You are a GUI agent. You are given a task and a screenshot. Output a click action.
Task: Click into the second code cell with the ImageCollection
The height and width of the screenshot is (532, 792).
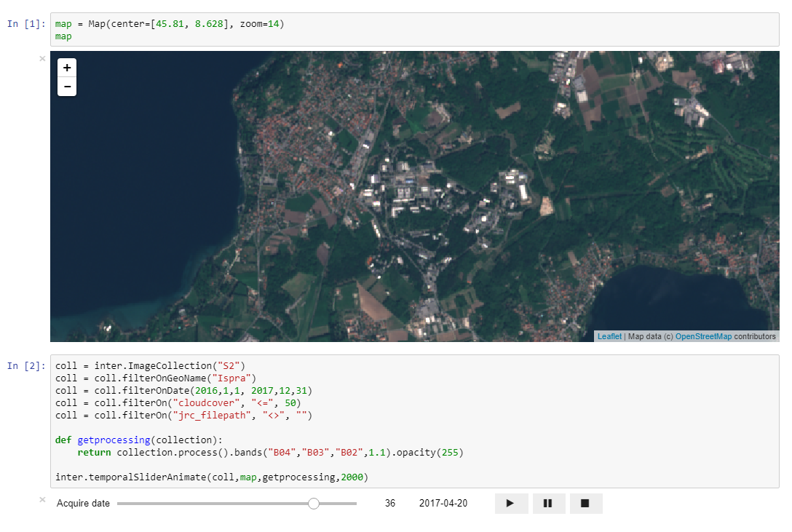click(x=414, y=421)
